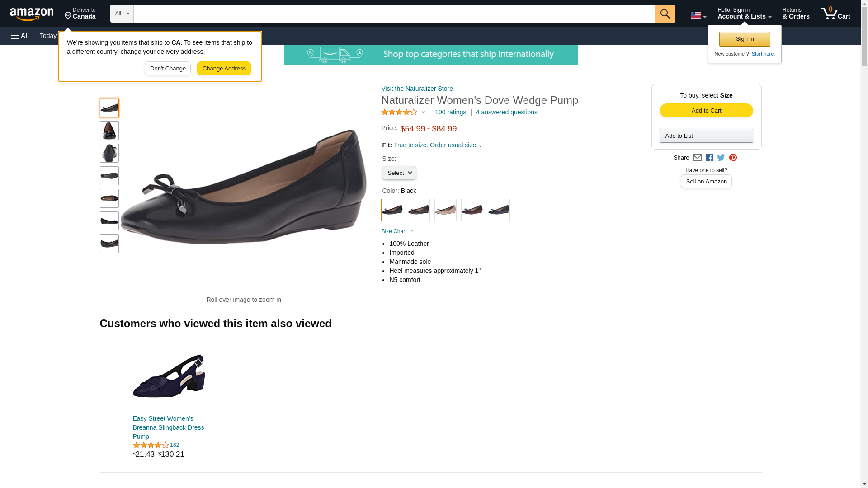Select the Black color swatch
Screen dimensions: 868x488
click(392, 210)
